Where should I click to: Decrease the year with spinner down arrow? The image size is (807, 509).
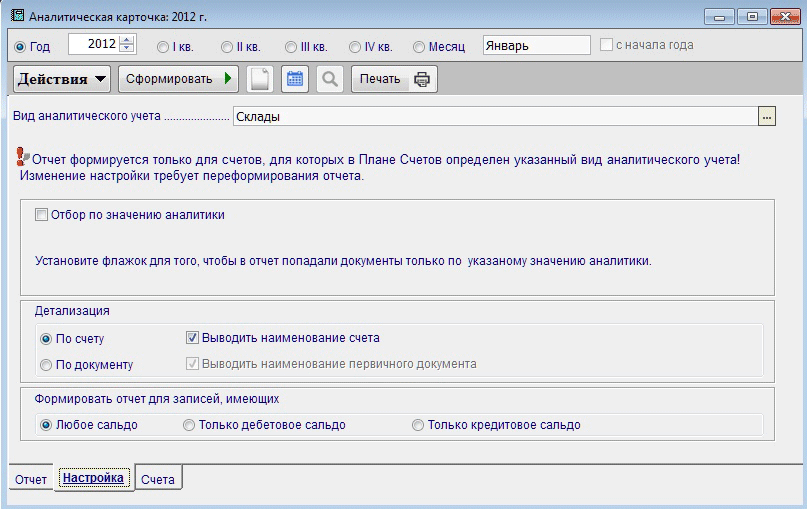127,48
